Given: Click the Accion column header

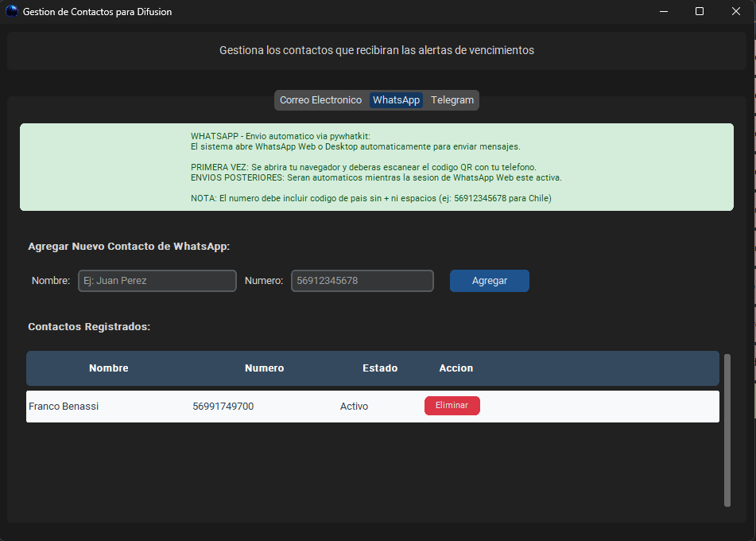Looking at the screenshot, I should (456, 368).
